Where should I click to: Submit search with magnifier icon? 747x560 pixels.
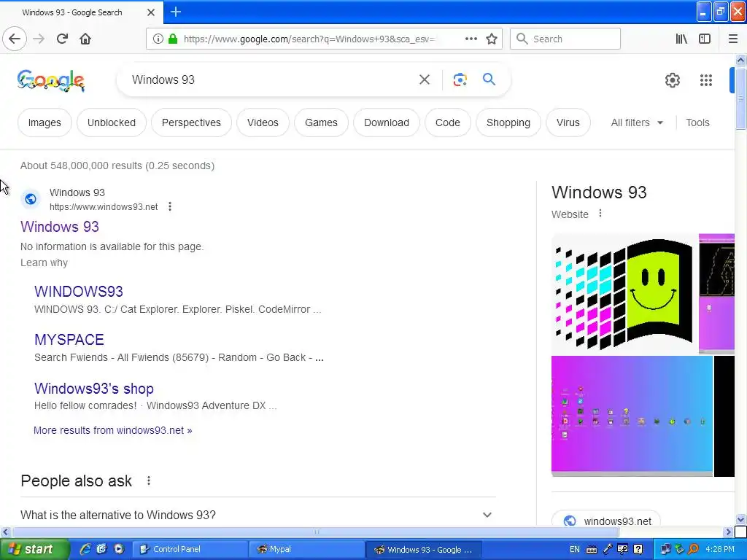[x=489, y=79]
